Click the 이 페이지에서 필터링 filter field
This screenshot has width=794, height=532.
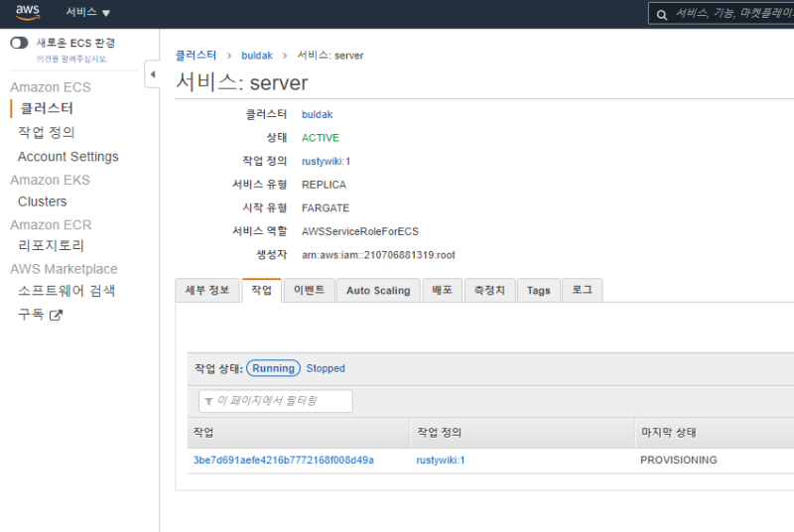click(x=276, y=401)
